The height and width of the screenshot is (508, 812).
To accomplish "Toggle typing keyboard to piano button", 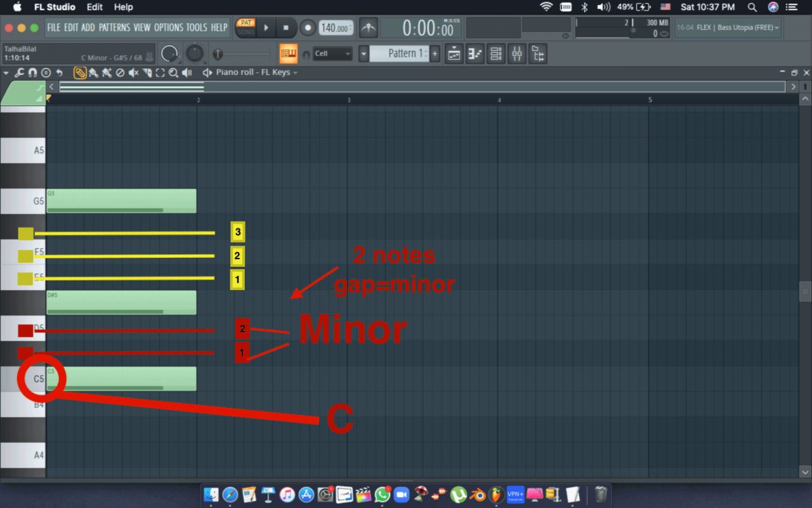I will point(289,53).
